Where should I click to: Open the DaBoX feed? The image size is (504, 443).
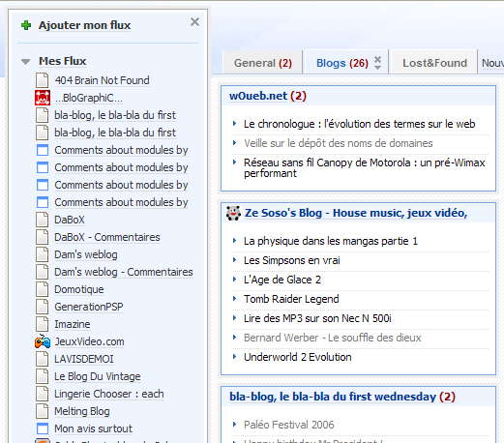point(70,220)
